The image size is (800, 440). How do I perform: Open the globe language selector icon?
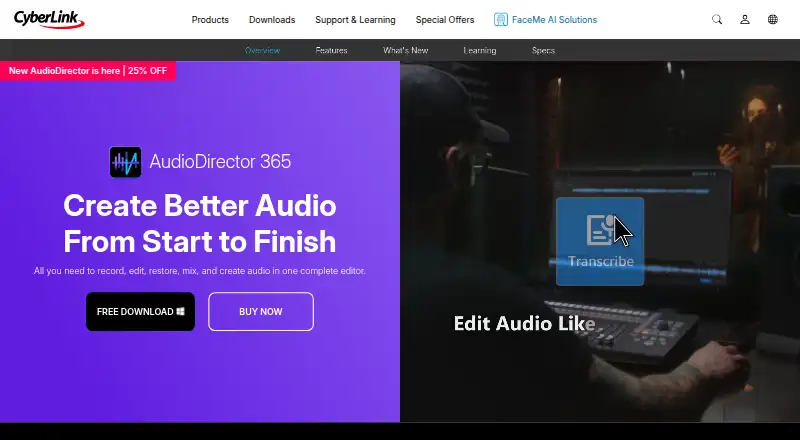pyautogui.click(x=773, y=19)
